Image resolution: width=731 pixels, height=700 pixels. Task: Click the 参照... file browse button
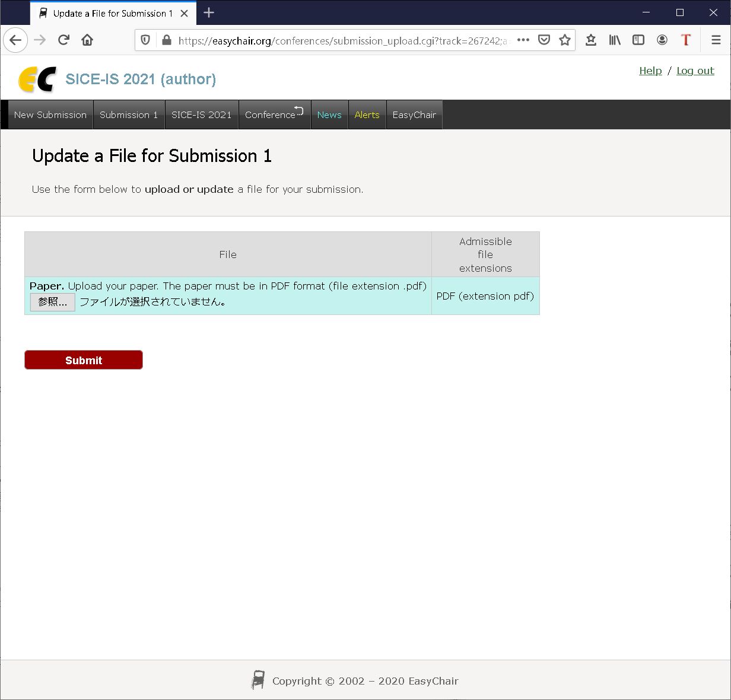coord(52,302)
